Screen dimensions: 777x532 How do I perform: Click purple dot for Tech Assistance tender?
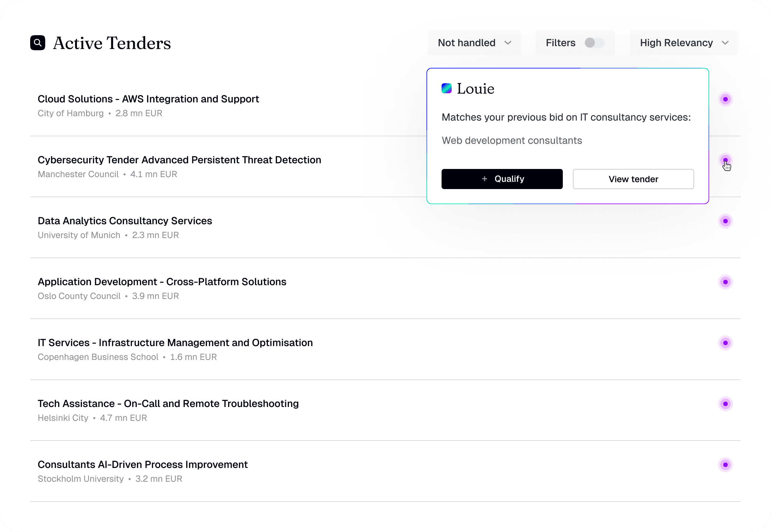pyautogui.click(x=725, y=404)
